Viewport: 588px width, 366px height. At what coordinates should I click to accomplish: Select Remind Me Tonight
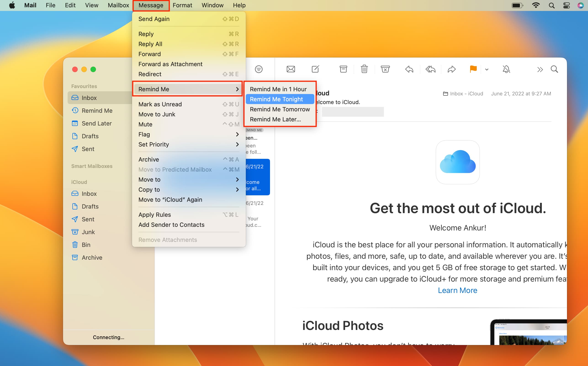pyautogui.click(x=280, y=99)
